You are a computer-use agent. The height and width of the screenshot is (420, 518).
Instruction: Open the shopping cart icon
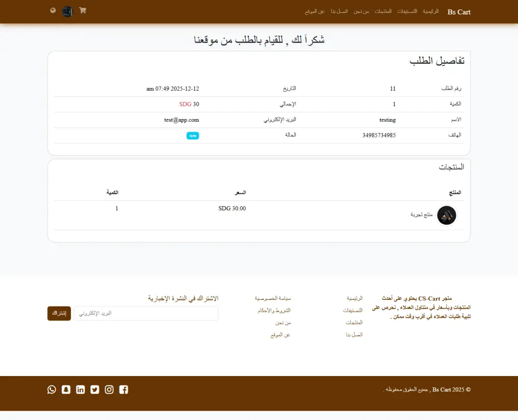82,10
